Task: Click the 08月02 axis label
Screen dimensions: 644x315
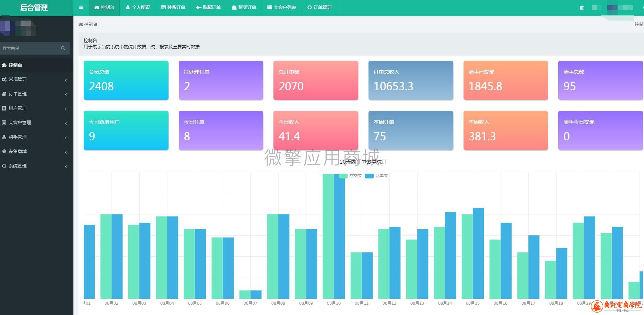Action: [x=112, y=303]
